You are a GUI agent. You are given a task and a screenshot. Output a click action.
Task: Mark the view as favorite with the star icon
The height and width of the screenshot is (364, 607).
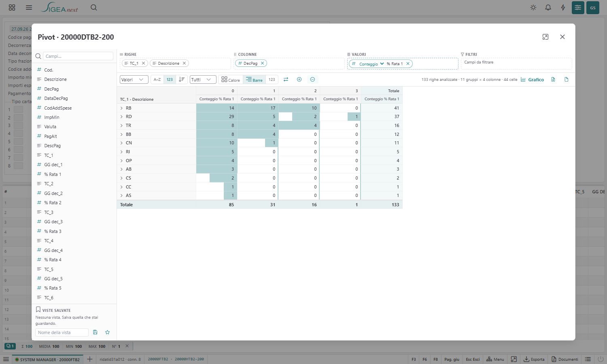[107, 332]
